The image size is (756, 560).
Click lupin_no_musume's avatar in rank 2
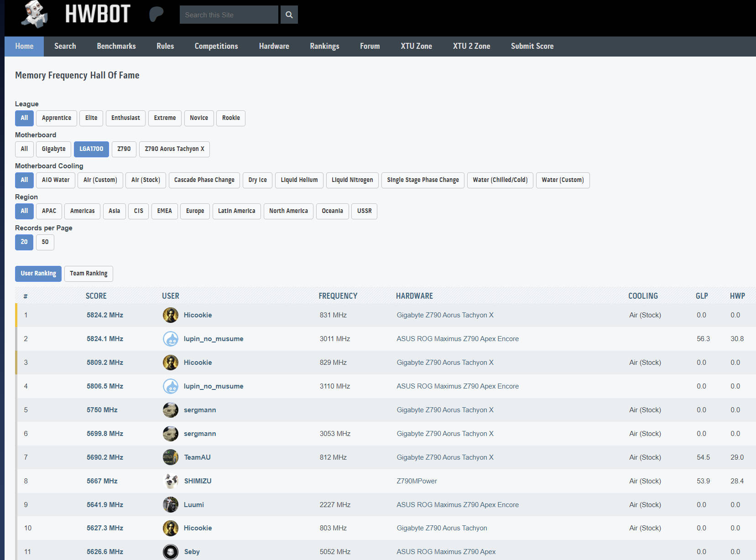(171, 339)
